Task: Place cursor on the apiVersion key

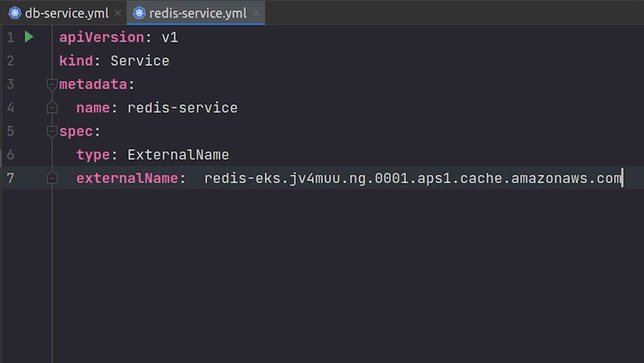Action: 101,37
